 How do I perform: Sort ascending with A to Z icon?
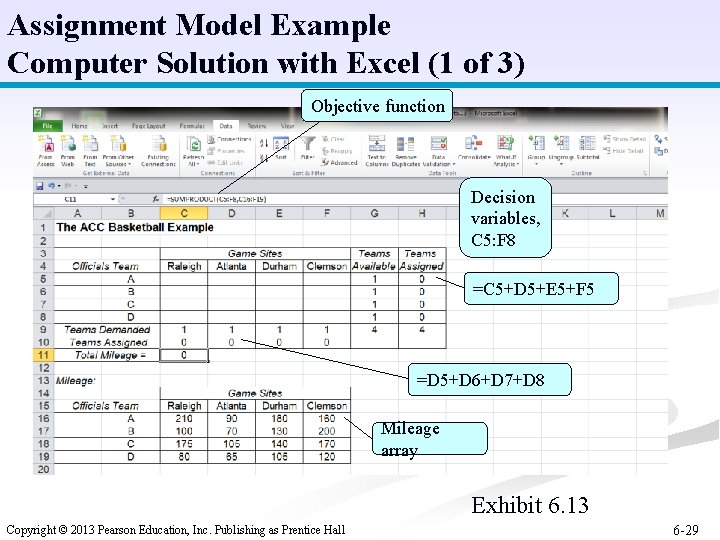[264, 143]
